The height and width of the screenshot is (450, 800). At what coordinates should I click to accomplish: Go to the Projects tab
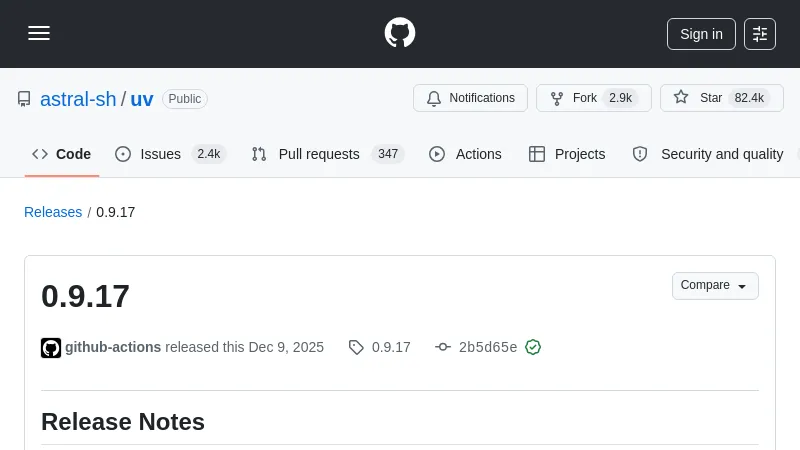click(567, 154)
